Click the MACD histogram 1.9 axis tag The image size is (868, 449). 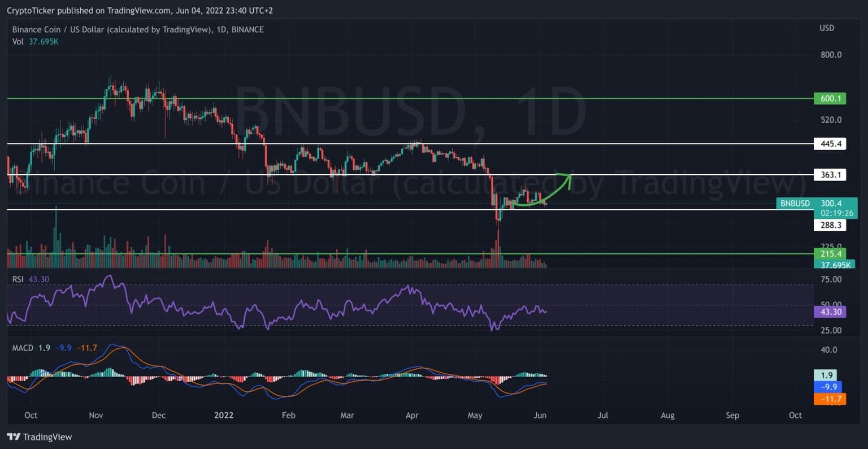(827, 375)
